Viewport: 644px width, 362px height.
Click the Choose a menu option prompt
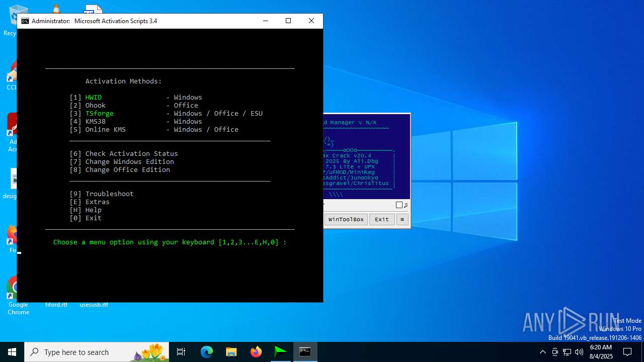170,242
